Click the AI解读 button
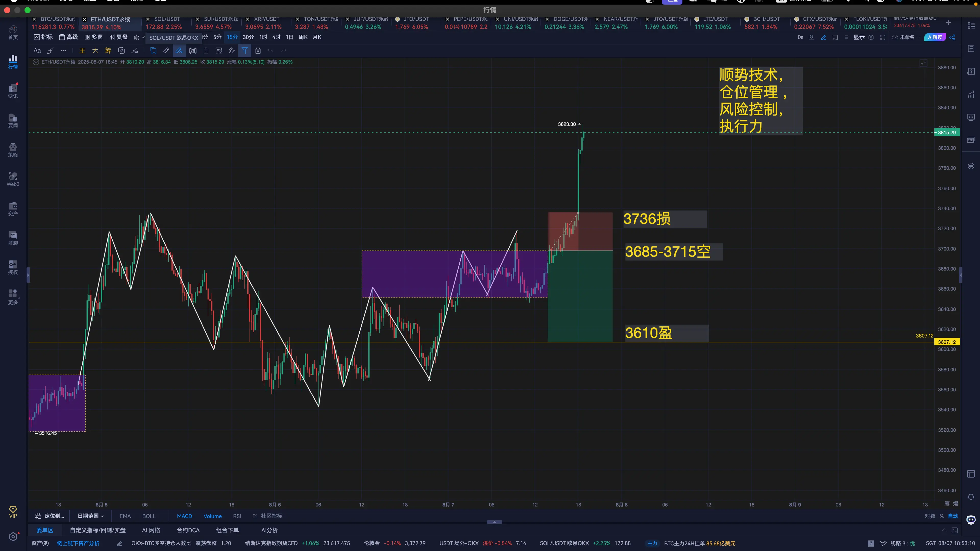The width and height of the screenshot is (980, 551). tap(935, 37)
